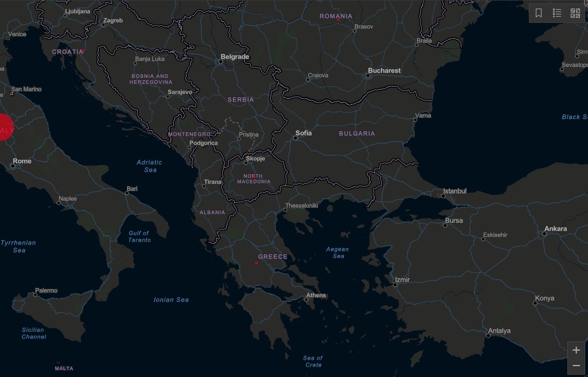Click the Ljubljana city label
The image size is (588, 377).
(x=77, y=11)
